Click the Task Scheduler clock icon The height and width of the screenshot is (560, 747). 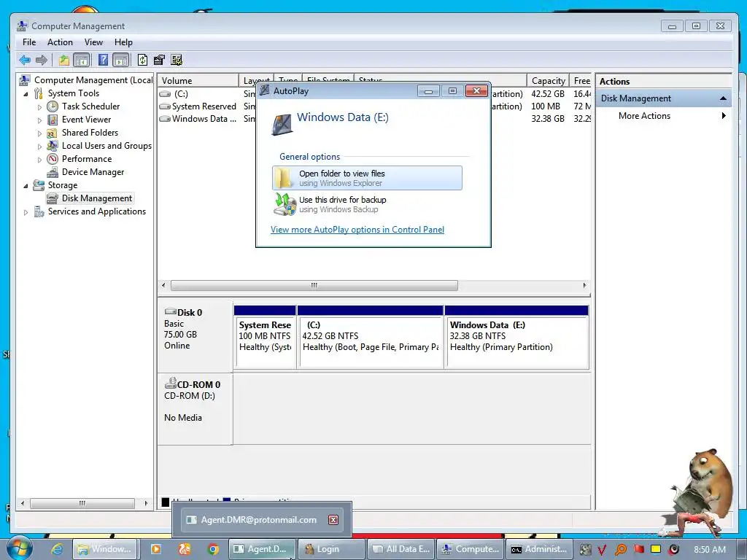click(x=53, y=106)
